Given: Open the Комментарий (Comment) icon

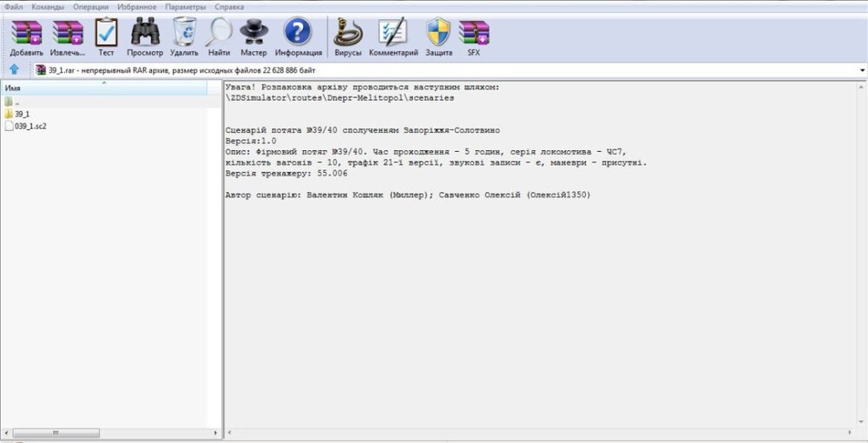Looking at the screenshot, I should tap(393, 36).
